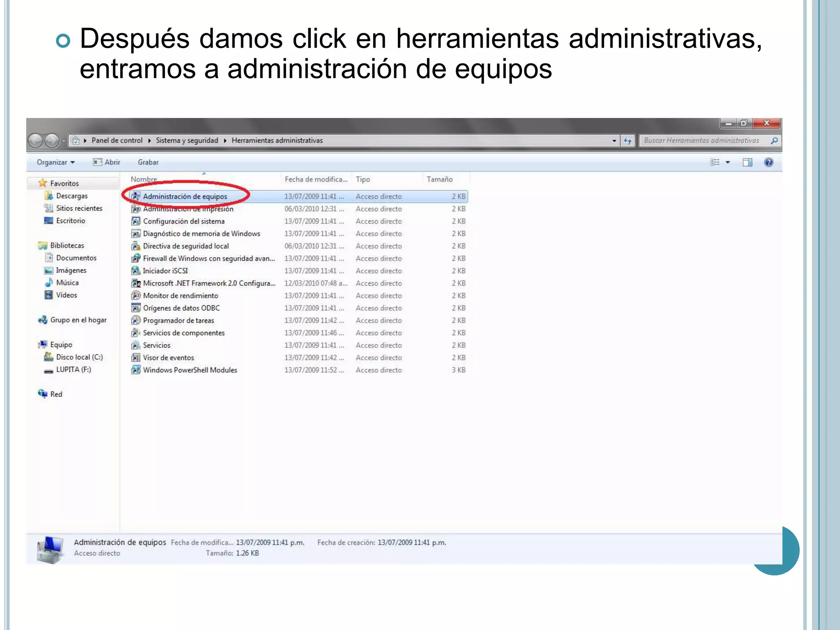Select Administración de impresión icon
This screenshot has width=840, height=630.
(x=135, y=209)
